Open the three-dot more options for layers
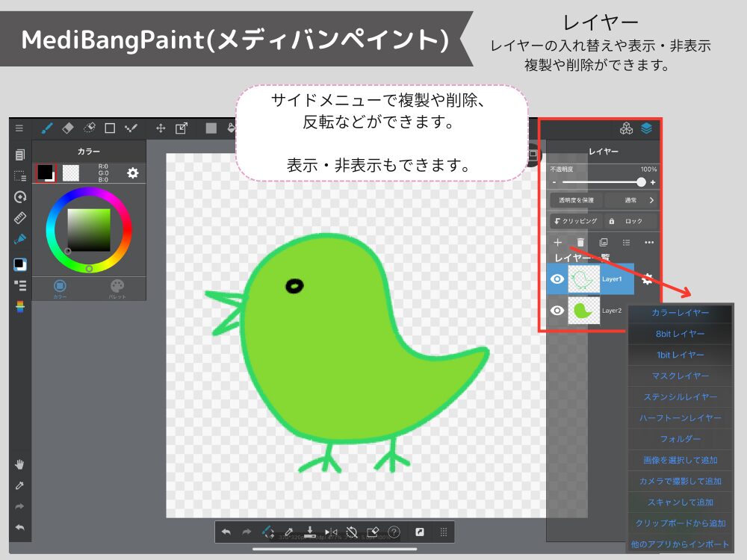The height and width of the screenshot is (560, 747). point(649,243)
